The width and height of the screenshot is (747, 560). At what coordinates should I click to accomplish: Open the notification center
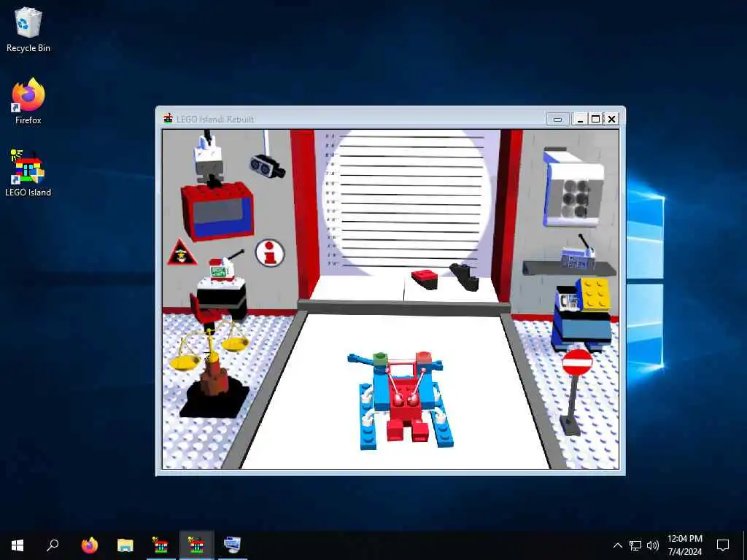[723, 545]
